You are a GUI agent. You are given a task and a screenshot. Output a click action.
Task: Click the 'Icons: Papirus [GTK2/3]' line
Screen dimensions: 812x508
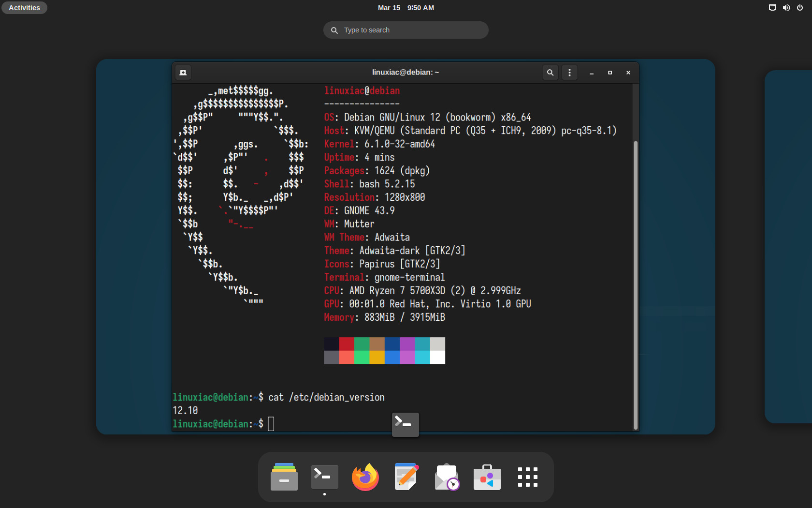coord(382,264)
